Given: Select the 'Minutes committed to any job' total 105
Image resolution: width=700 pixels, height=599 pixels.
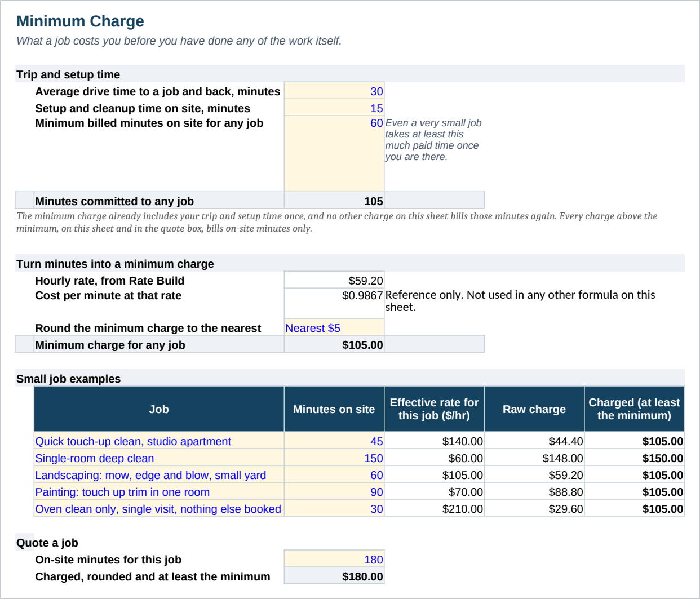Looking at the screenshot, I should tap(334, 201).
